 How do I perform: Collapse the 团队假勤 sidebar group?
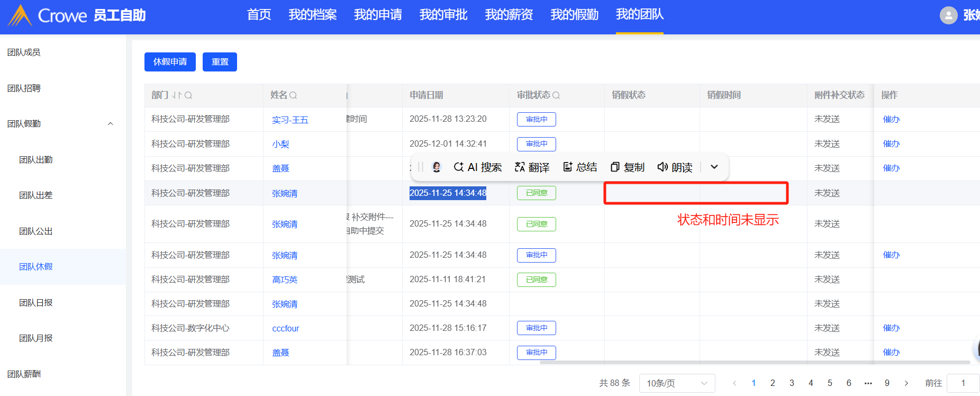(x=111, y=124)
